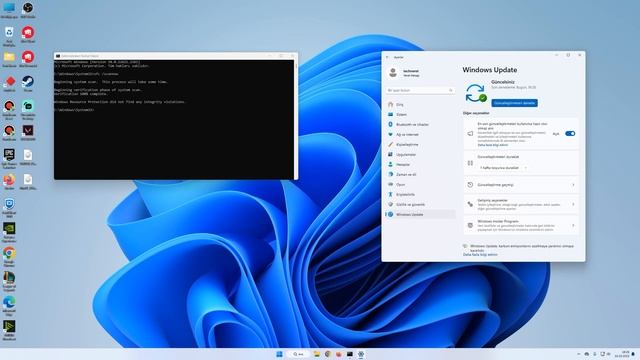This screenshot has height=360, width=640.
Task: Click Windows Start button on taskbar
Action: pyautogui.click(x=280, y=354)
